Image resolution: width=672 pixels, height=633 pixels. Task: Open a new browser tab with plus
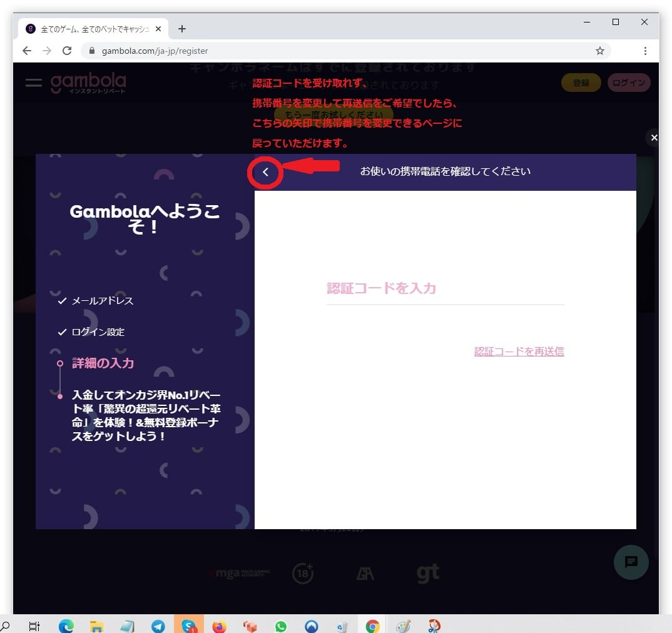coord(181,29)
